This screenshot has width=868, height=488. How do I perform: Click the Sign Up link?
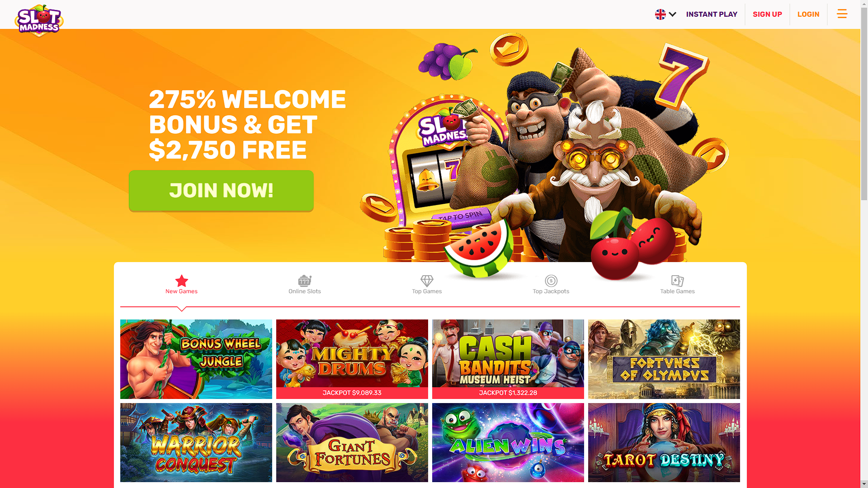pos(767,14)
